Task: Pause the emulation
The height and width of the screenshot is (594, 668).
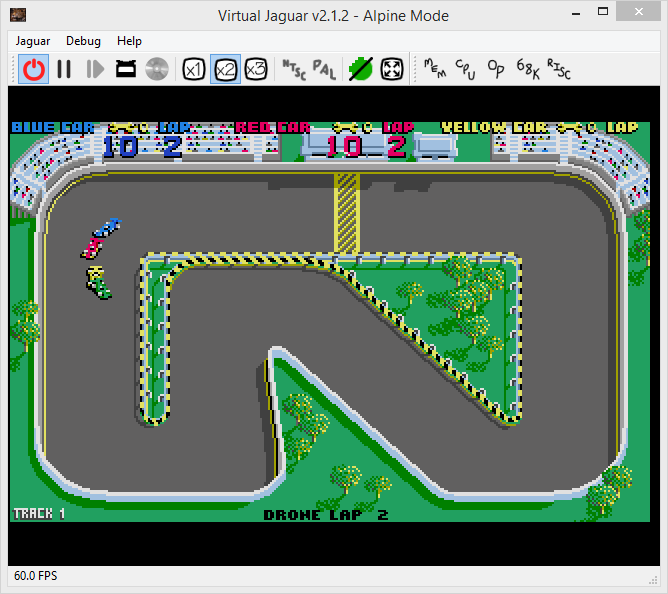Action: click(x=64, y=69)
